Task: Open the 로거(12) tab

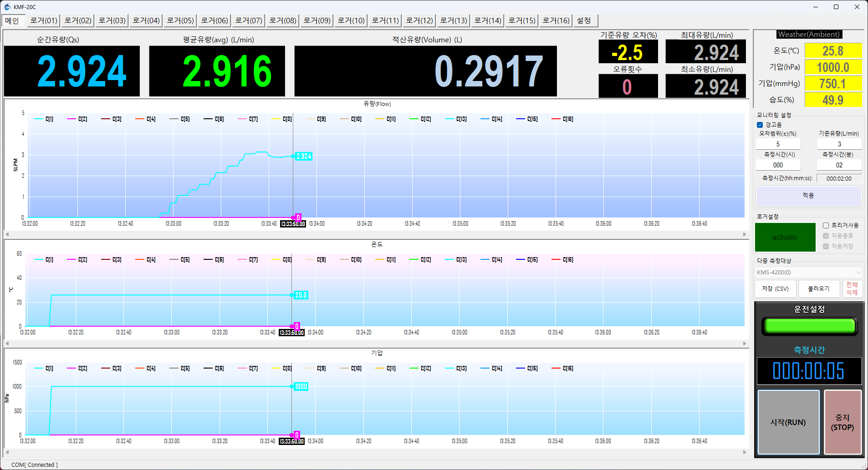Action: point(419,20)
